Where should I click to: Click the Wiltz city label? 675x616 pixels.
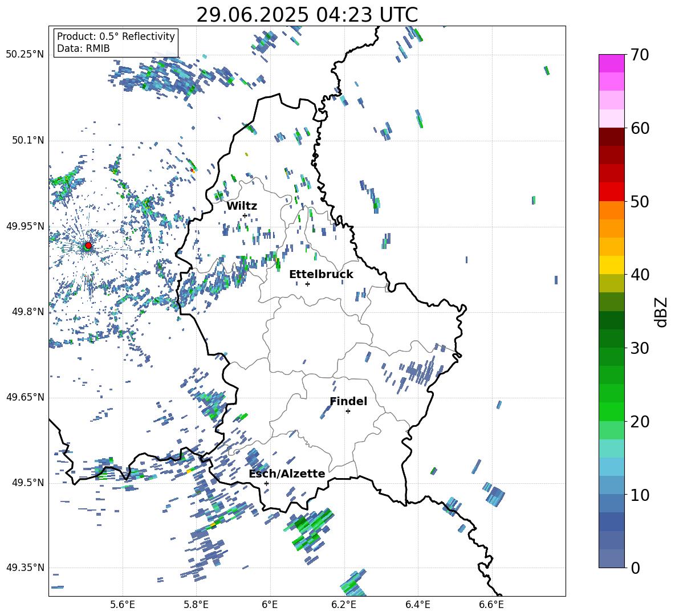tap(242, 206)
